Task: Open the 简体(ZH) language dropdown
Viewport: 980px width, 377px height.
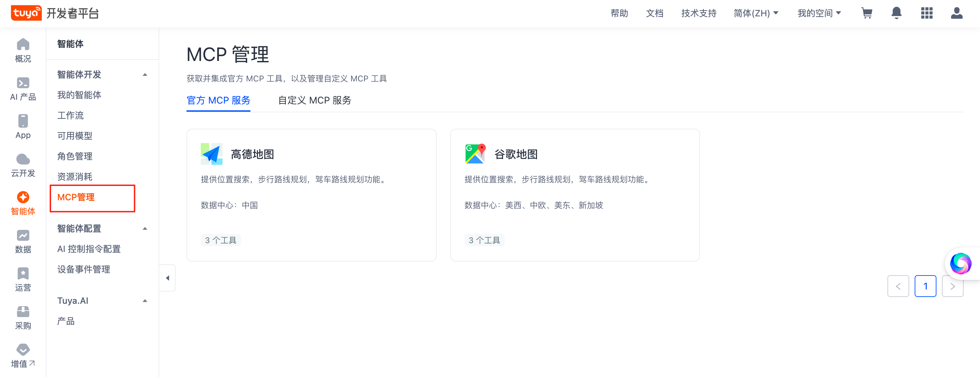Action: [x=755, y=13]
